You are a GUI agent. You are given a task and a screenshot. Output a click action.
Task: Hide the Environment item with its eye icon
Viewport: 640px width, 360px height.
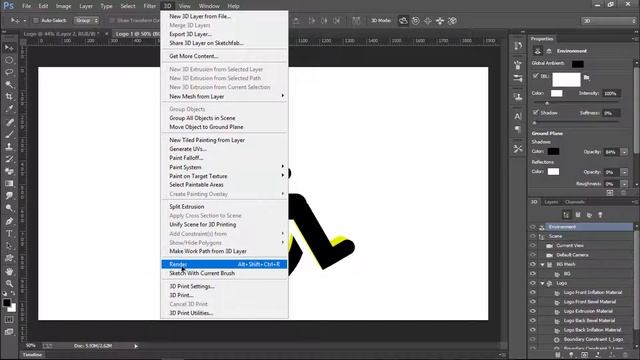coord(533,227)
